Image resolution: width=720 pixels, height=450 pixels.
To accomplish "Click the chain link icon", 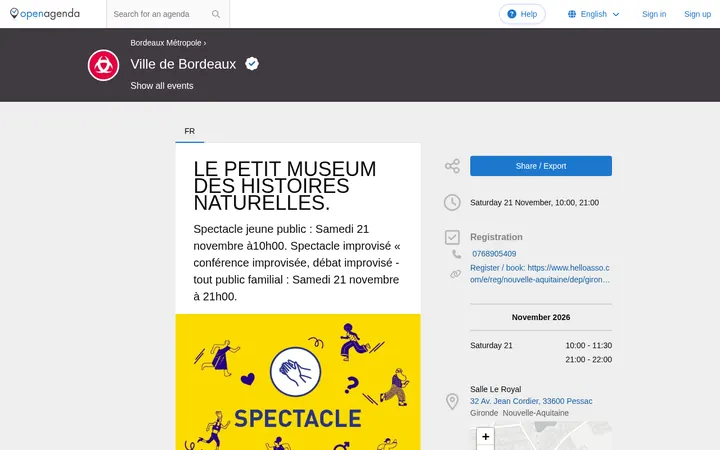I will tap(455, 274).
